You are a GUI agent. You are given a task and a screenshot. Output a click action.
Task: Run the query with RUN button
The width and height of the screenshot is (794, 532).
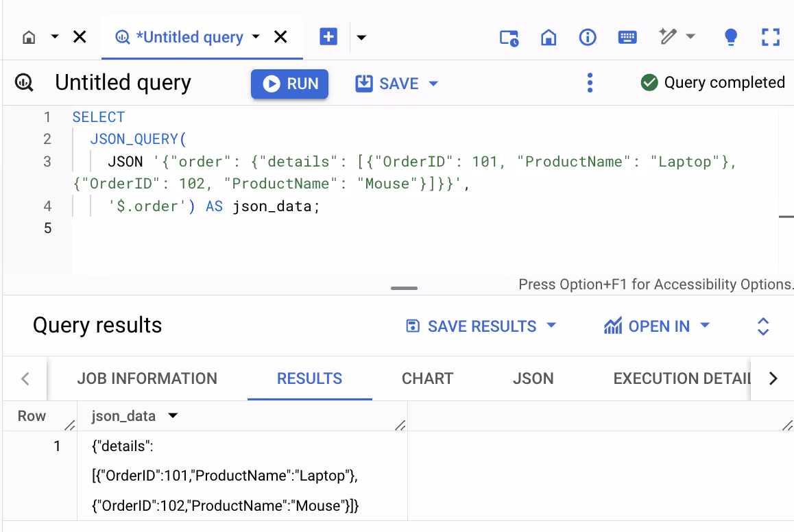coord(289,84)
